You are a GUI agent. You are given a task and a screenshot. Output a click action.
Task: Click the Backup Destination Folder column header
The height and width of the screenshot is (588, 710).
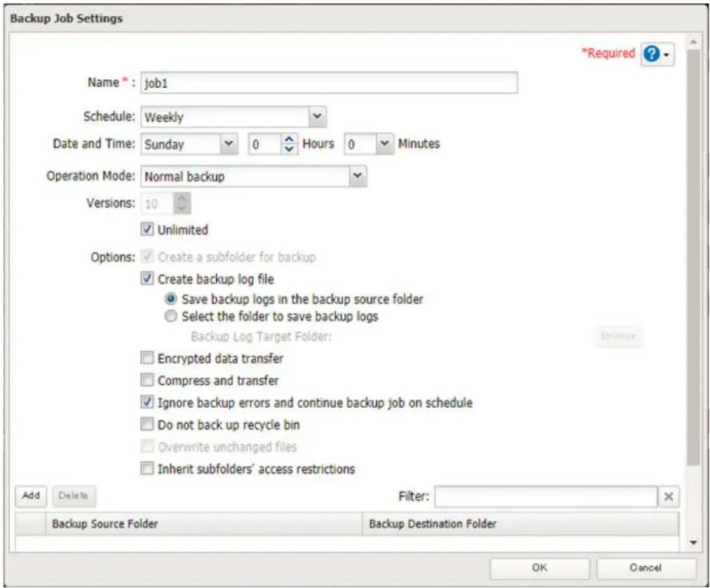pyautogui.click(x=520, y=524)
